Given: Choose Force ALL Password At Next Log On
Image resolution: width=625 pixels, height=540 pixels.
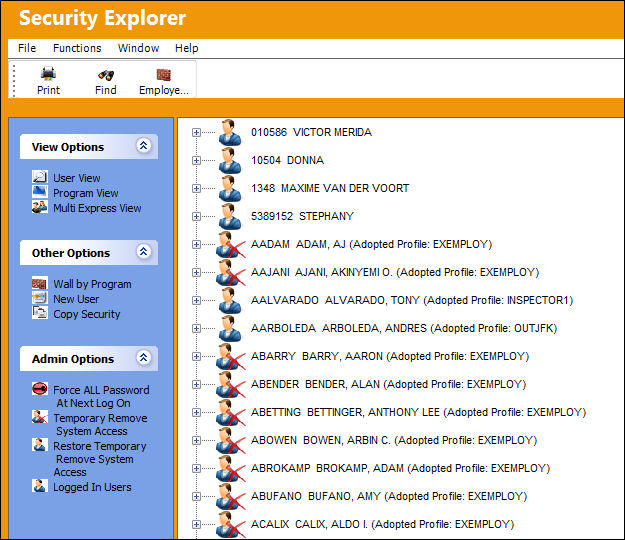Looking at the screenshot, I should click(101, 396).
